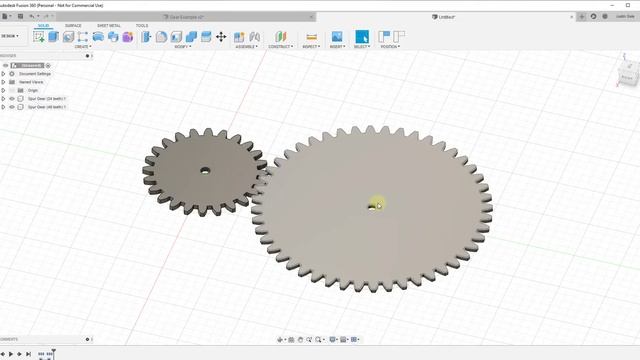Play the timeline
The width and height of the screenshot is (640, 360).
(x=11, y=354)
